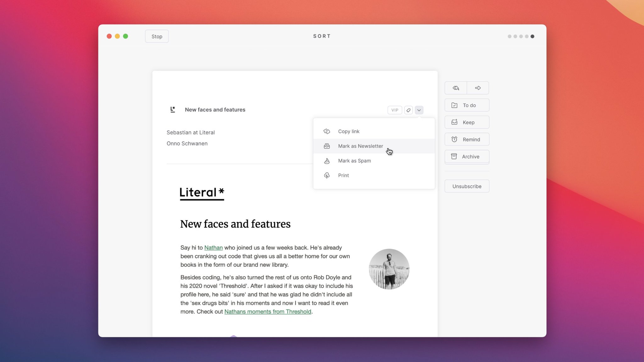Viewport: 644px width, 362px height.
Task: Click the To do button label
Action: tap(469, 105)
